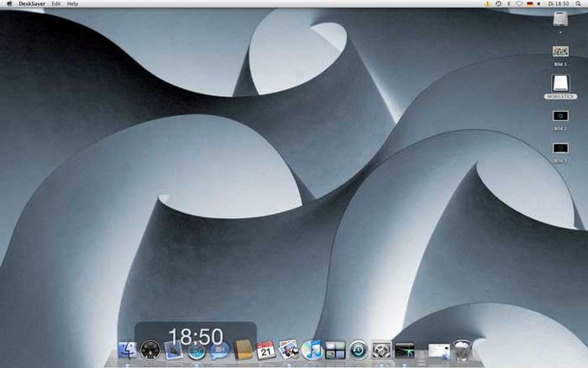Open the volume control in menu bar
The image size is (588, 368).
point(539,3)
